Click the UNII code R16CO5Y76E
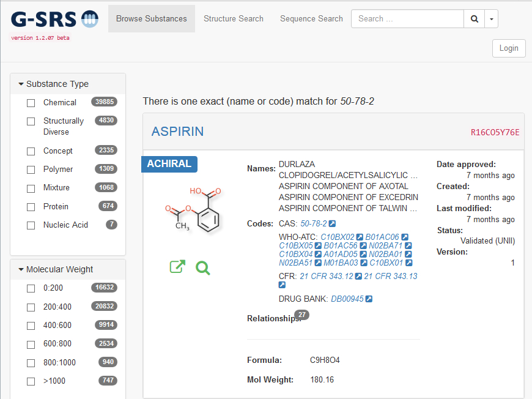Viewport: 532px width, 399px height. coord(495,132)
